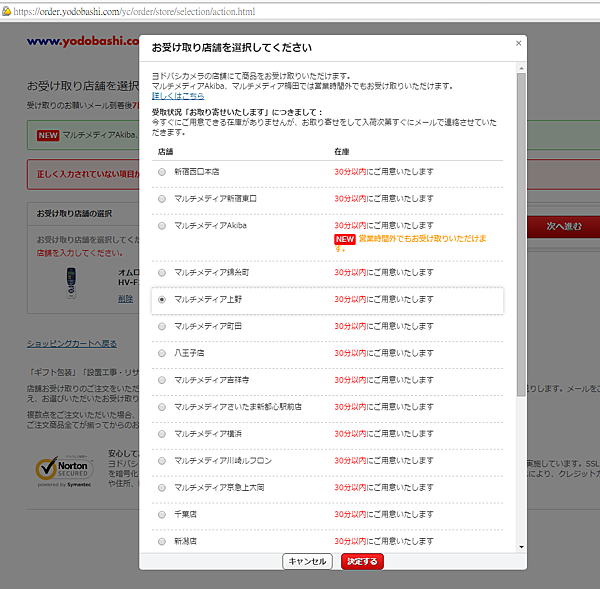Select the 八王子店 radio button
600x589 pixels.
pyautogui.click(x=162, y=353)
